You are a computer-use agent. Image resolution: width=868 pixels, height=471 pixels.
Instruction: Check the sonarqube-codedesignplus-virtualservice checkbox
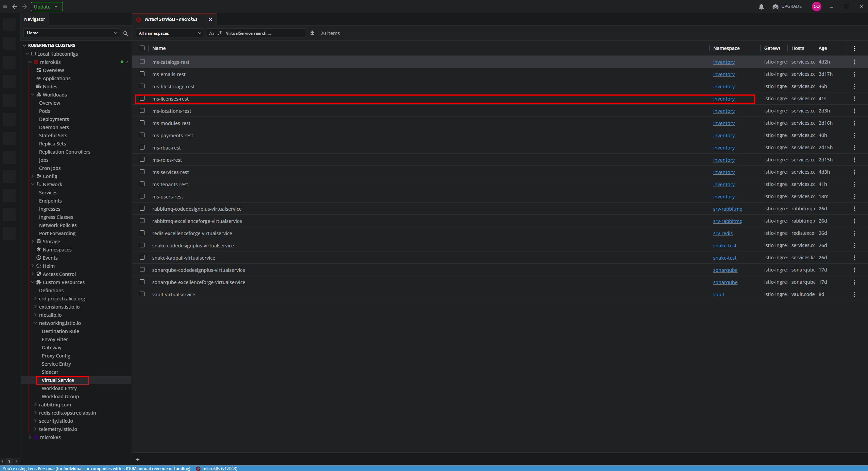tap(142, 269)
